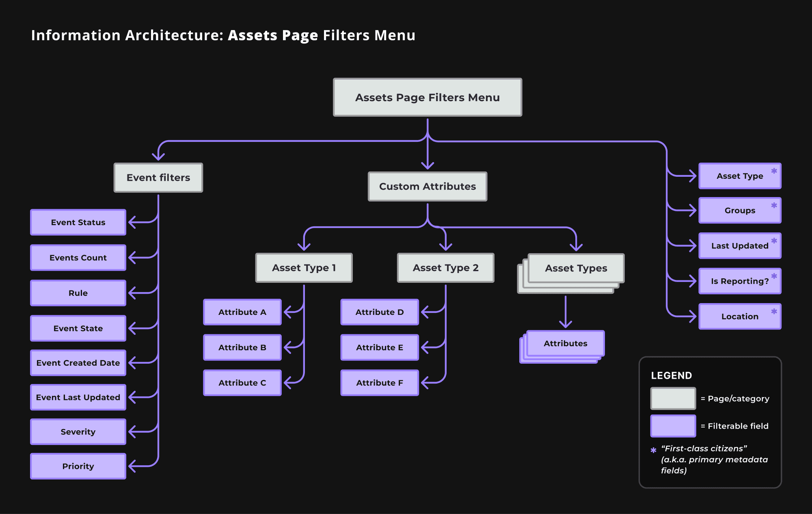The image size is (812, 514).
Task: Choose the Attribute F field box
Action: [379, 383]
